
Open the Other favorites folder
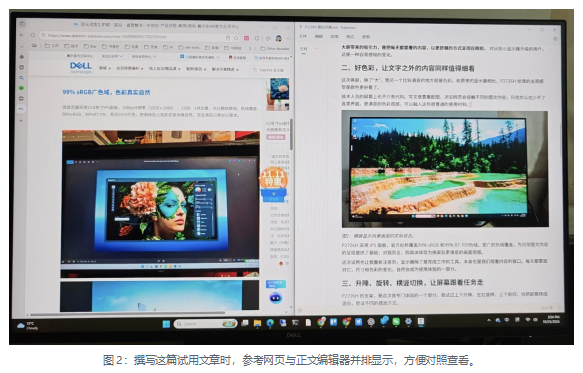pos(275,48)
